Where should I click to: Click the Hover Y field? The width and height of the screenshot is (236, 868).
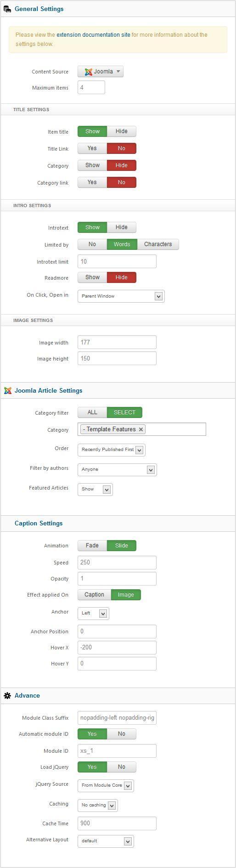pos(117,663)
